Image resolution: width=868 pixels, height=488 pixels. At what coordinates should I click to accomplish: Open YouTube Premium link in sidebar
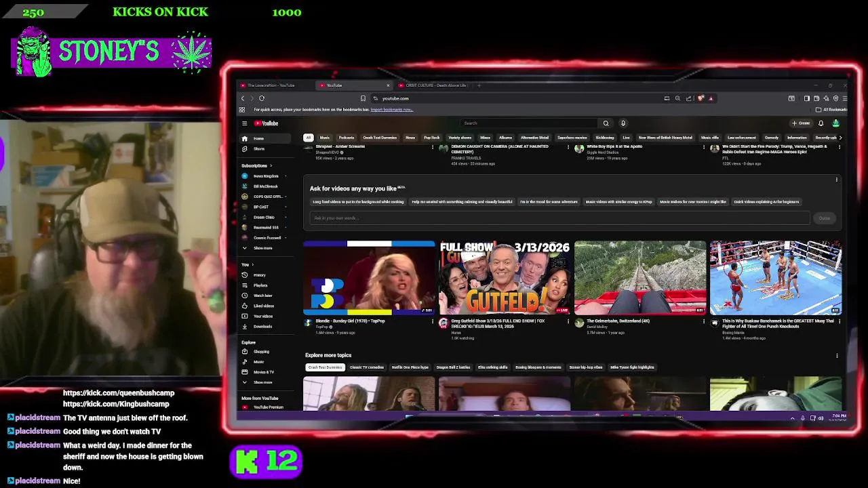[264, 407]
